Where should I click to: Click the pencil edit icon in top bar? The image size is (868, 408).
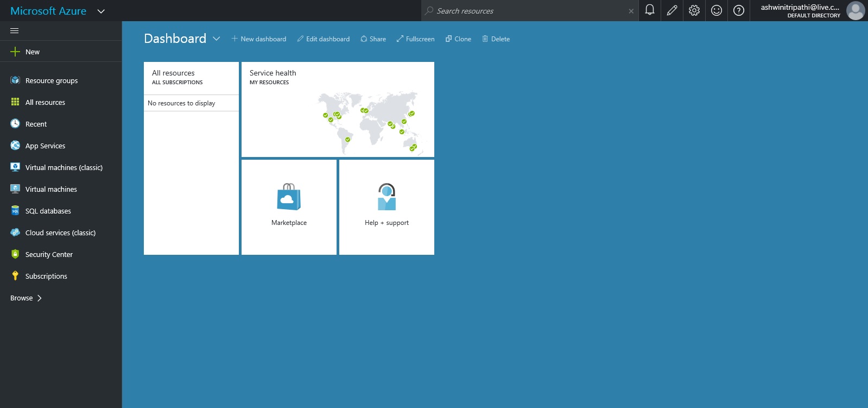tap(672, 10)
